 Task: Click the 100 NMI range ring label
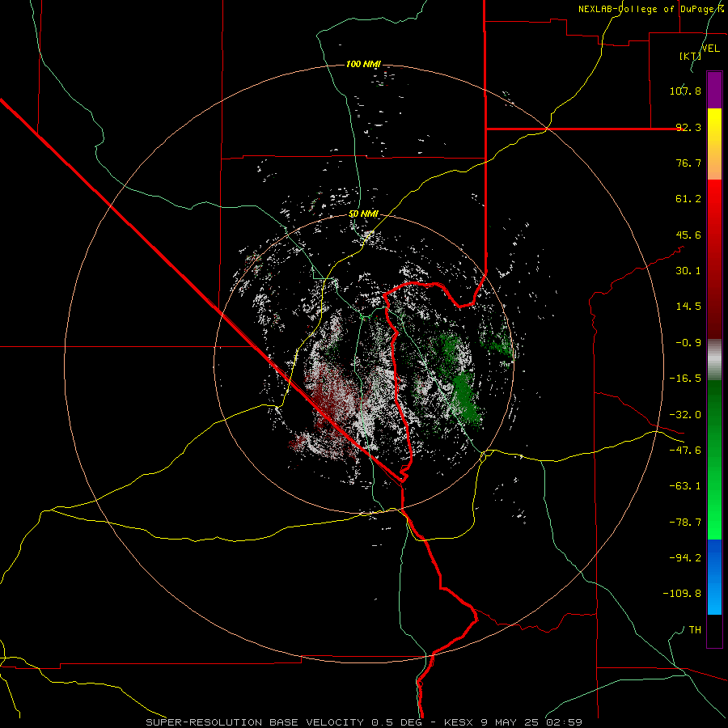pyautogui.click(x=363, y=64)
